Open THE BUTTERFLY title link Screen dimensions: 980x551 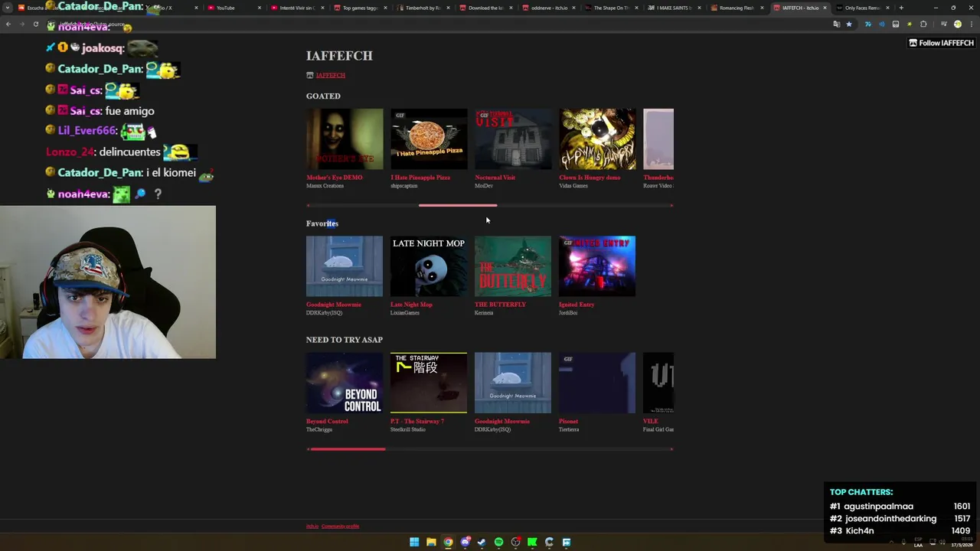coord(500,305)
